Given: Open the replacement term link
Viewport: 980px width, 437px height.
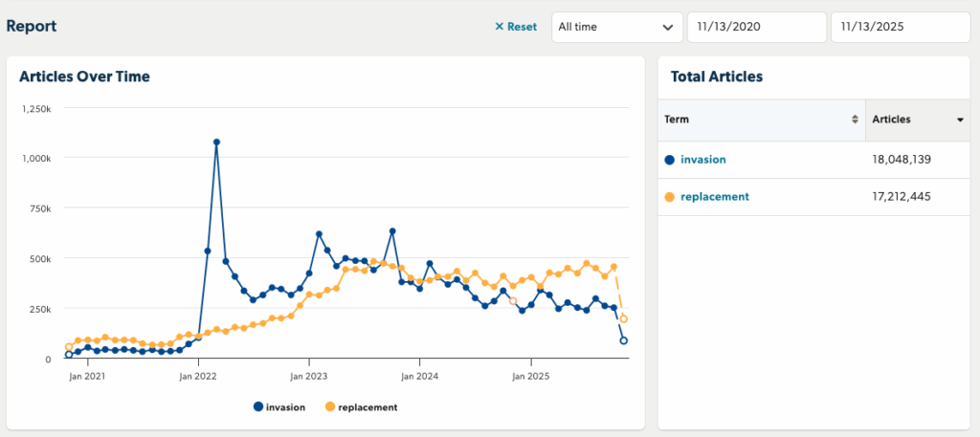Looking at the screenshot, I should coord(714,197).
